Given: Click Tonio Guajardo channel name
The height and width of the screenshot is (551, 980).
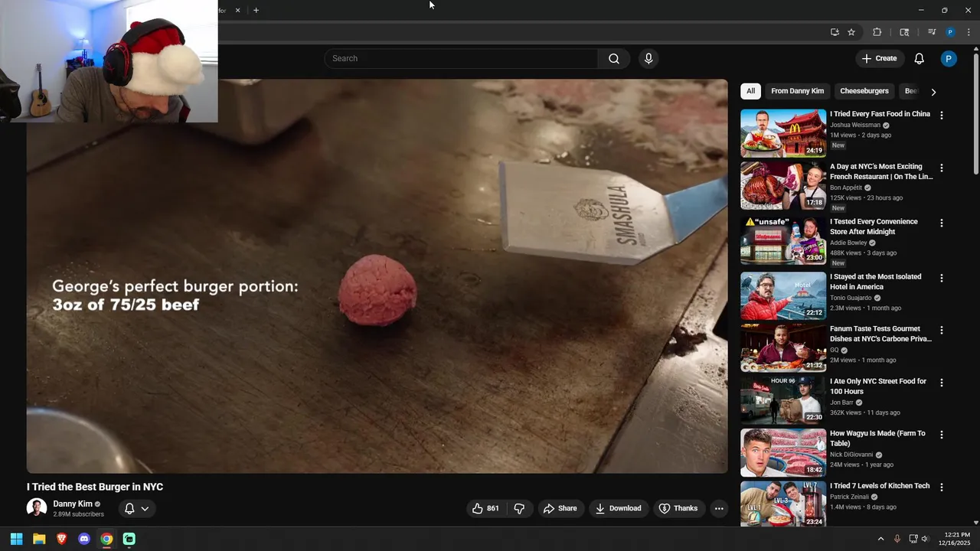Looking at the screenshot, I should pyautogui.click(x=851, y=298).
